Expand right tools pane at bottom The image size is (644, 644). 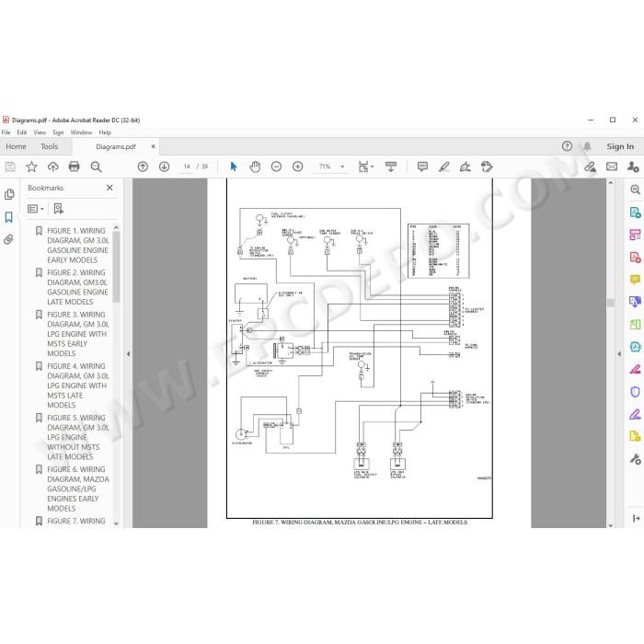(637, 518)
